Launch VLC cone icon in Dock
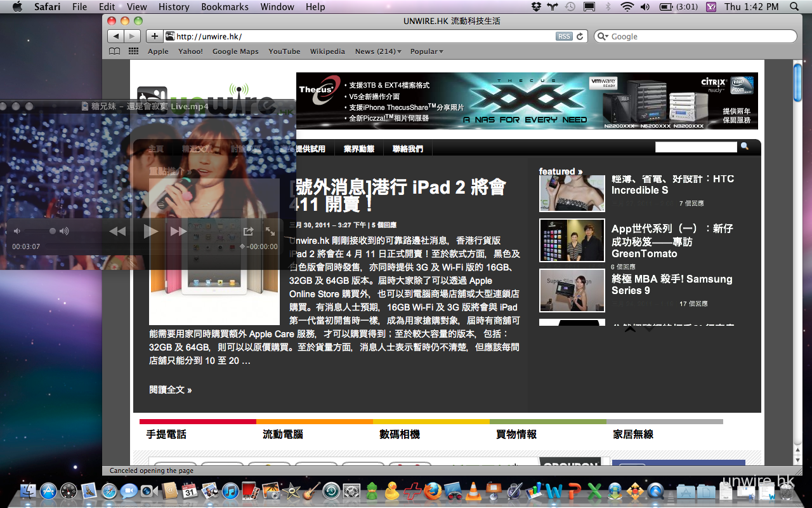 (x=473, y=491)
